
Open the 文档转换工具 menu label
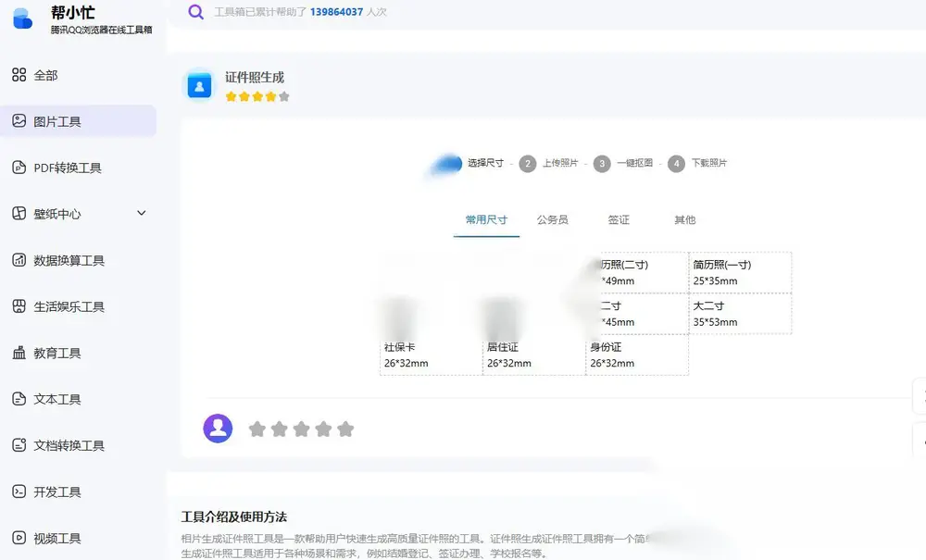click(69, 446)
